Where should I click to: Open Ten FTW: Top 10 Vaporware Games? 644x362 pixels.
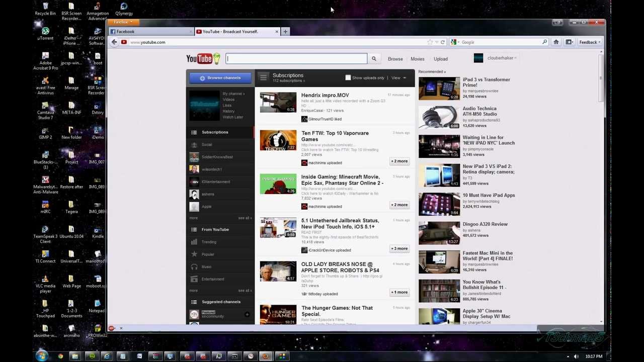point(335,136)
